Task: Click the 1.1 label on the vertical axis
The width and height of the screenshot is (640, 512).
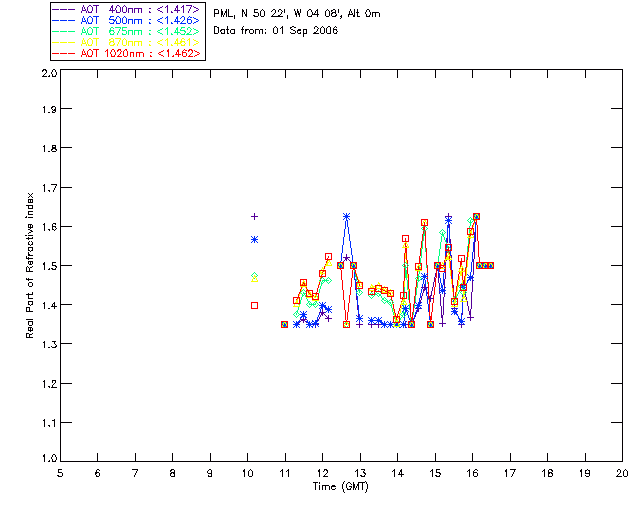Action: click(49, 423)
